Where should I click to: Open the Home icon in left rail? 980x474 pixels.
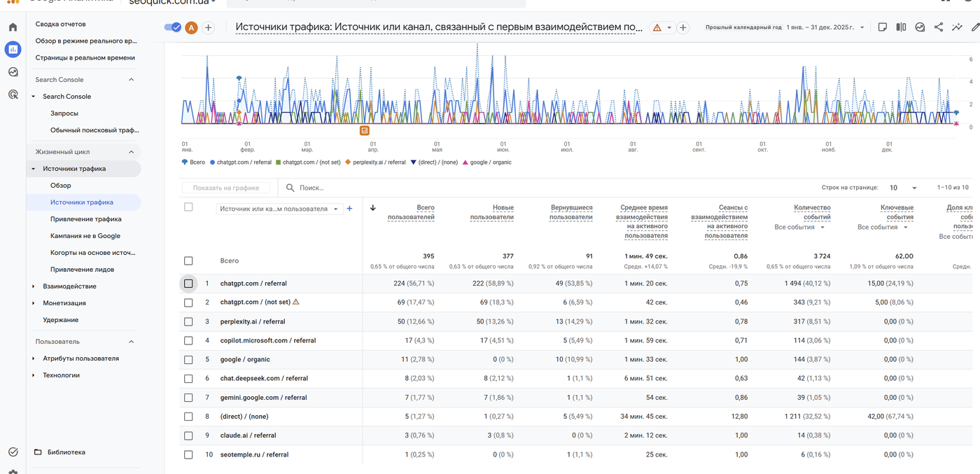(x=13, y=27)
